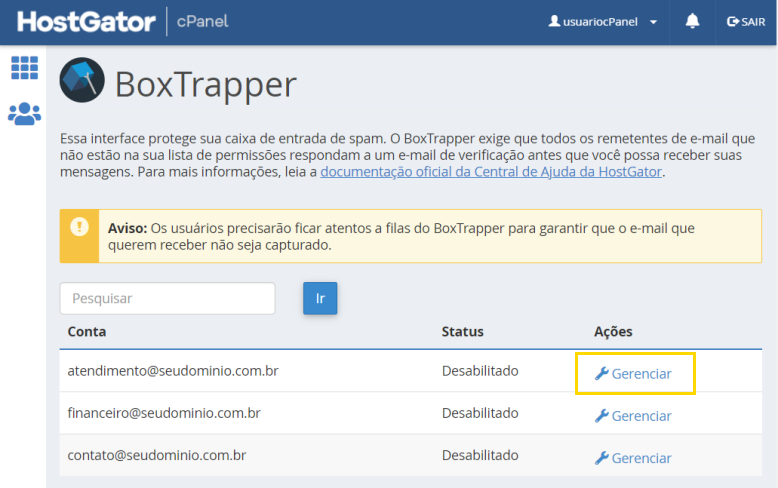Click wrench icon for financeiro@seudominio.com.br
The height and width of the screenshot is (488, 778).
tap(601, 416)
